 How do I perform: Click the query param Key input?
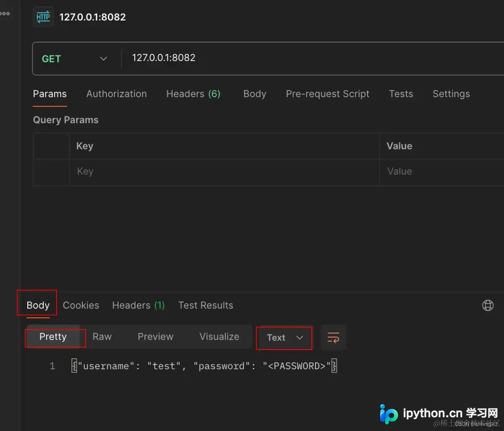(224, 171)
